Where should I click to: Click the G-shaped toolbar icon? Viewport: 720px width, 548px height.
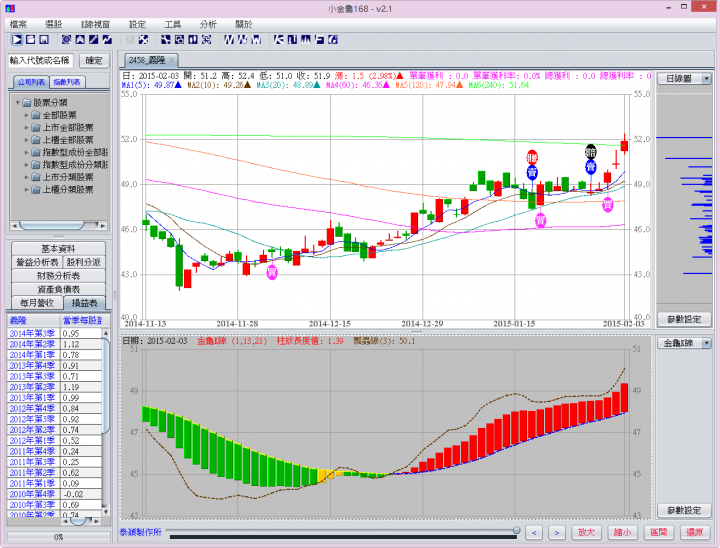333,40
